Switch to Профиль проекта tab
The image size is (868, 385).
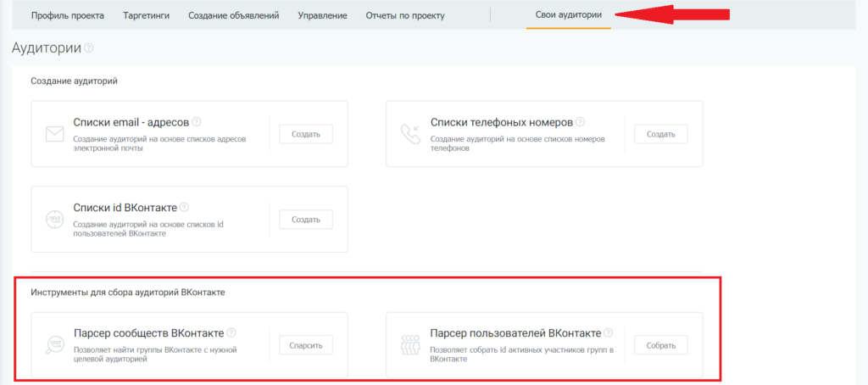(68, 15)
